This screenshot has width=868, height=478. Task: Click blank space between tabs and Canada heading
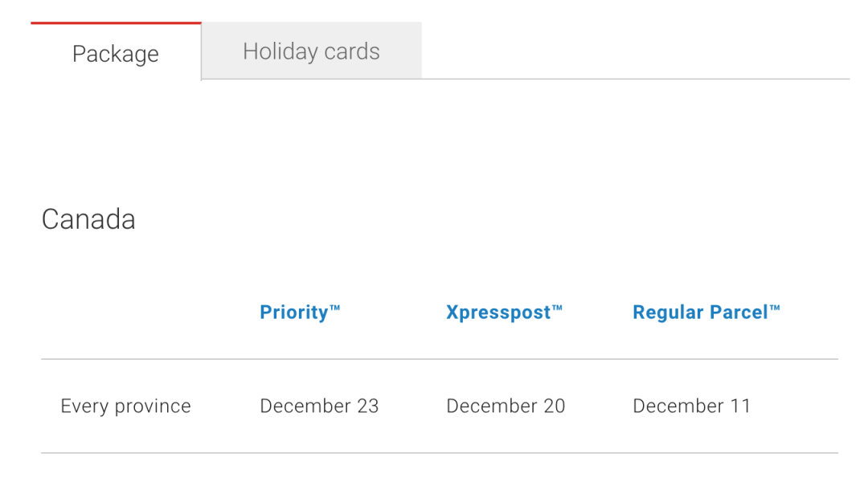pyautogui.click(x=440, y=138)
